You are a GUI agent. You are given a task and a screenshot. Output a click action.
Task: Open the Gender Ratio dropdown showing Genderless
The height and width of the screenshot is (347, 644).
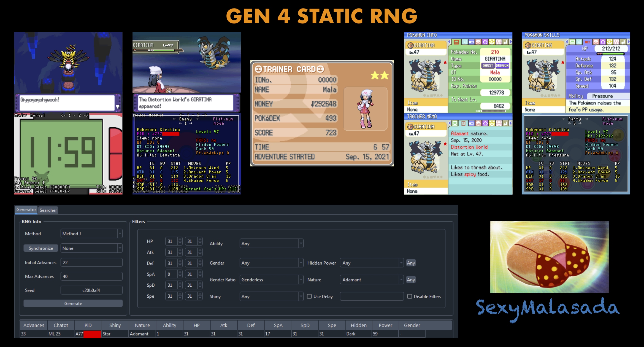(x=271, y=279)
